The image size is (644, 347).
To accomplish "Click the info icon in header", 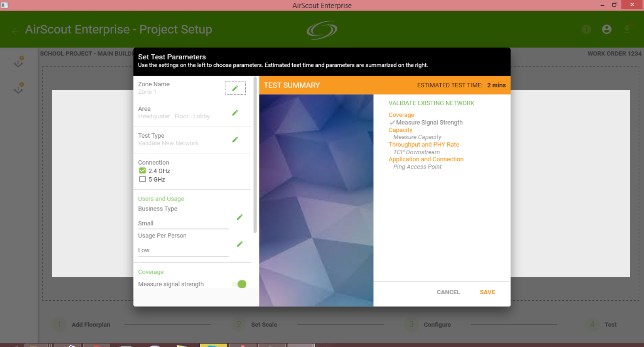I will tap(587, 29).
